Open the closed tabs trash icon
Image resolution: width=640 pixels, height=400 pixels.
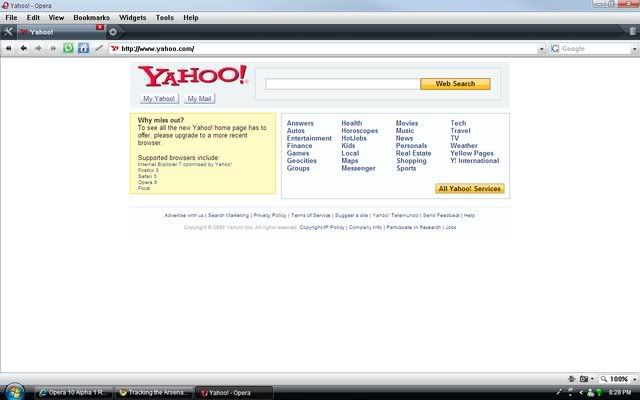coord(632,32)
